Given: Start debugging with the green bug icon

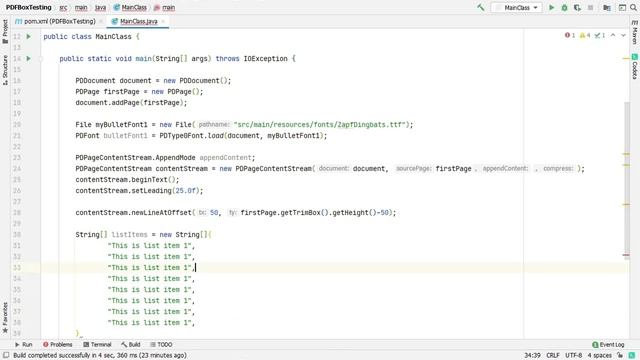Looking at the screenshot, I should [564, 7].
